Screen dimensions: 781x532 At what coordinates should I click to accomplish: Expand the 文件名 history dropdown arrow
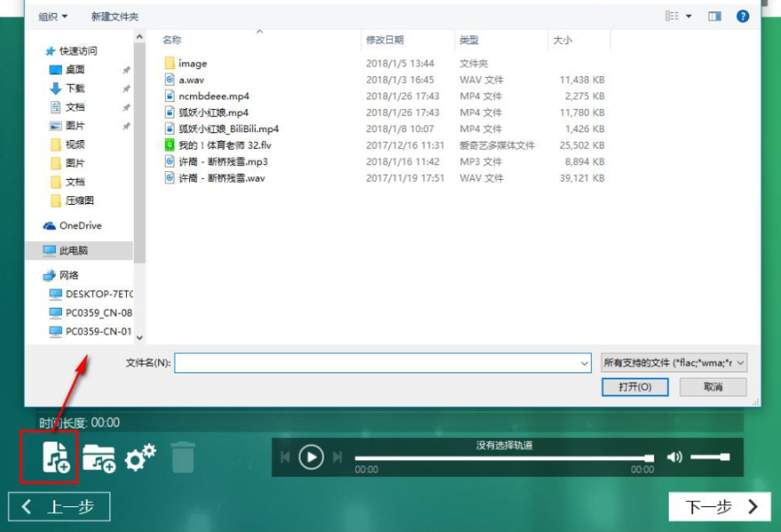(x=584, y=364)
